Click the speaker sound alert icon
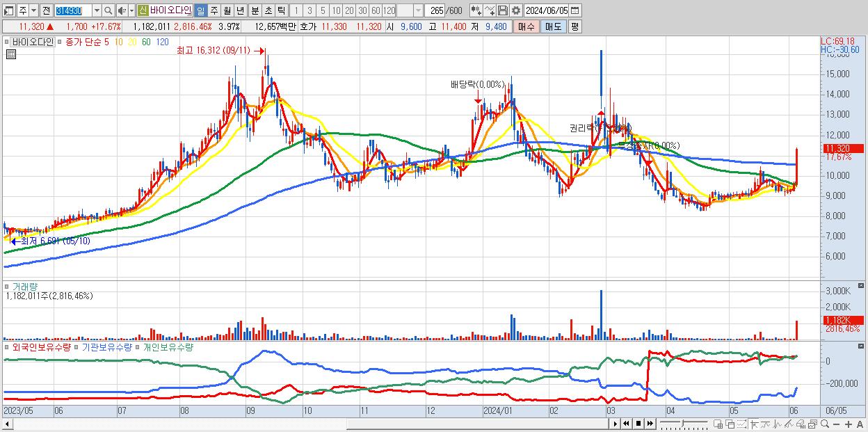868x432 pixels. click(x=122, y=10)
